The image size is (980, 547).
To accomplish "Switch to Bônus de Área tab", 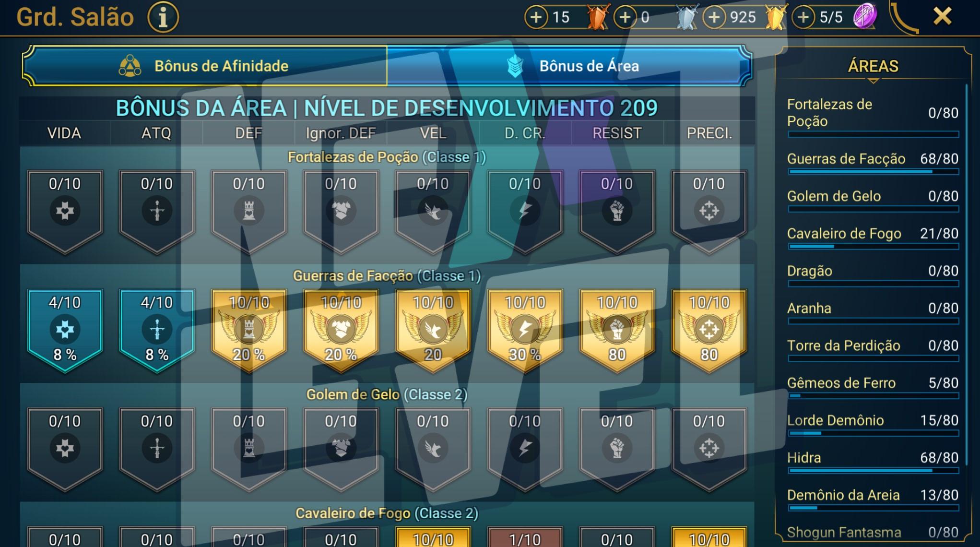I will pyautogui.click(x=569, y=66).
